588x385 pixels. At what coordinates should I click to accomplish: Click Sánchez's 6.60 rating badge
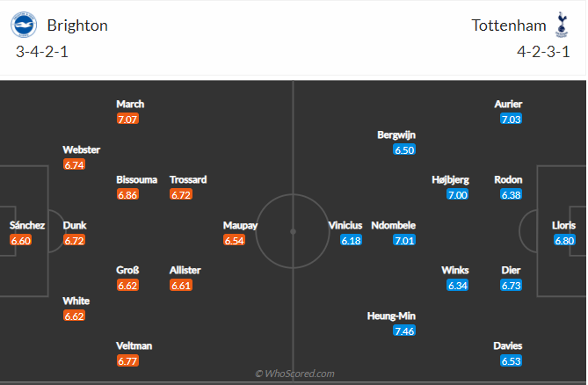click(x=20, y=240)
